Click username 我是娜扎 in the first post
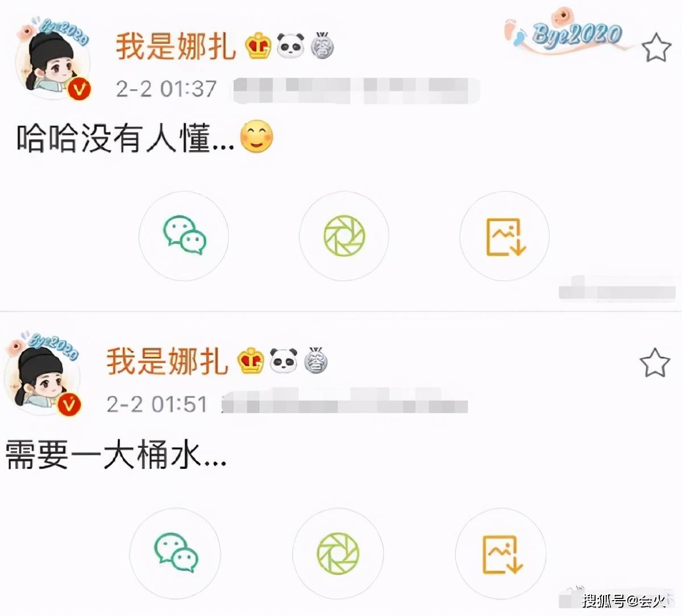Viewport: 682px width, 616px height. click(x=176, y=46)
